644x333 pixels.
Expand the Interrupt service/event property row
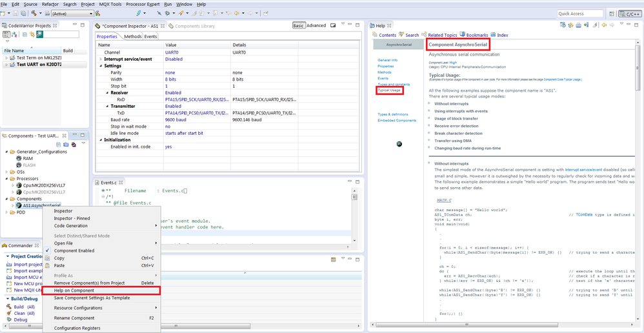click(x=101, y=59)
